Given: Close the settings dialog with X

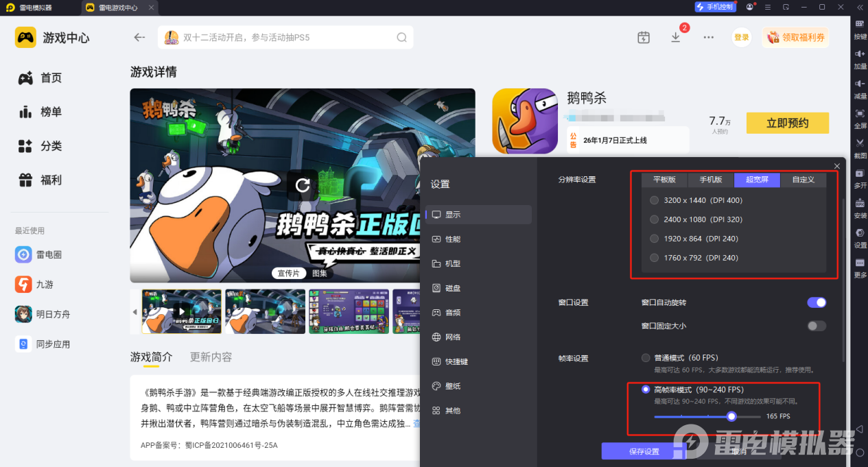Looking at the screenshot, I should 837,166.
